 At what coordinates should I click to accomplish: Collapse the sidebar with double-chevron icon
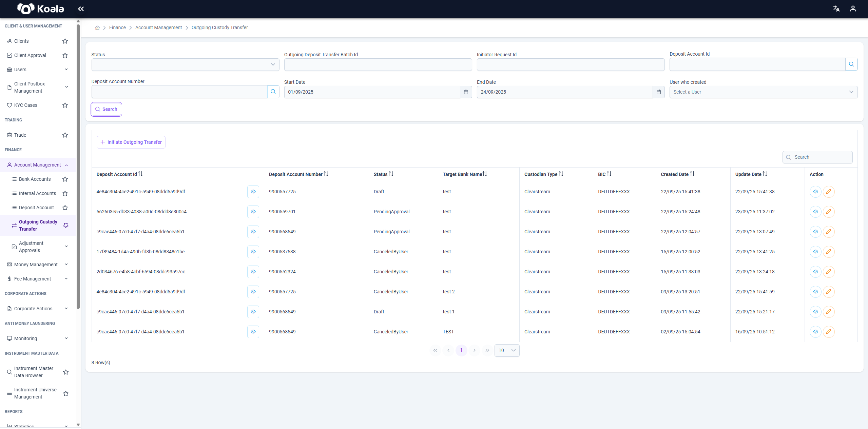(81, 9)
